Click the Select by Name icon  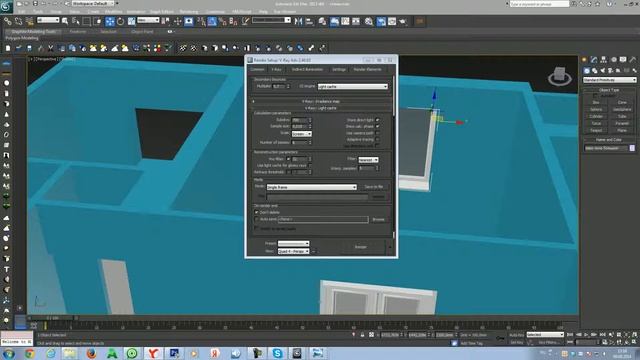[76, 21]
